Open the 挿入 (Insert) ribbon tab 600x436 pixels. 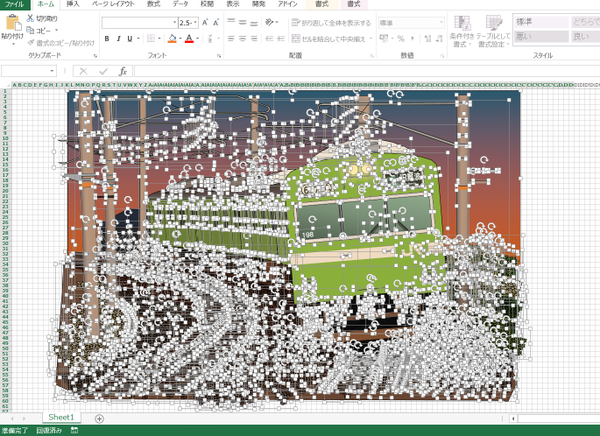click(x=72, y=5)
